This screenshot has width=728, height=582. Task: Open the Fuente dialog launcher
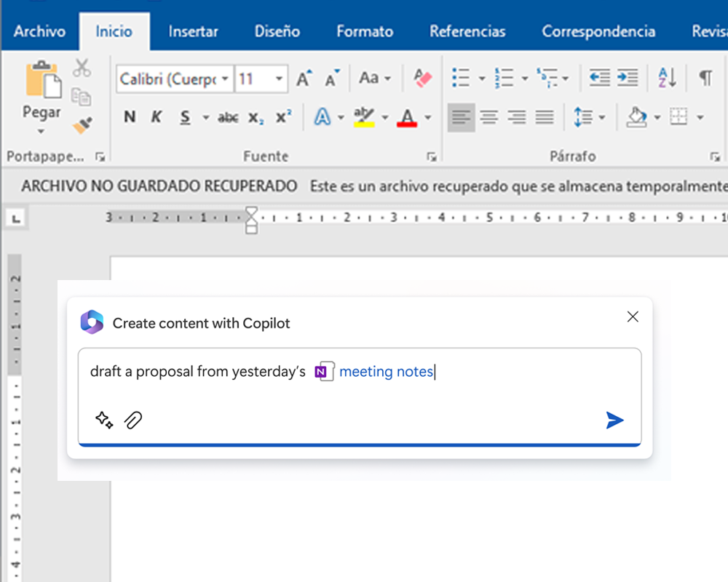point(432,157)
